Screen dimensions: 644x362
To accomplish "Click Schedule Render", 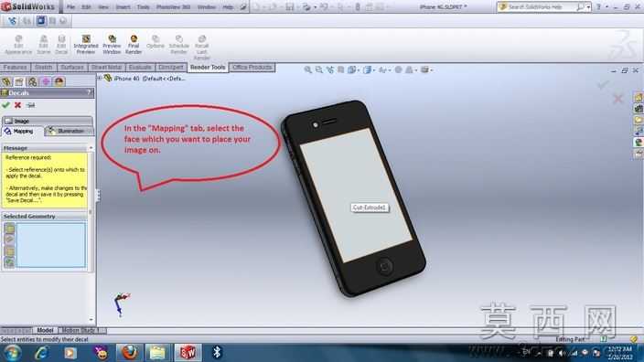I will [178, 45].
